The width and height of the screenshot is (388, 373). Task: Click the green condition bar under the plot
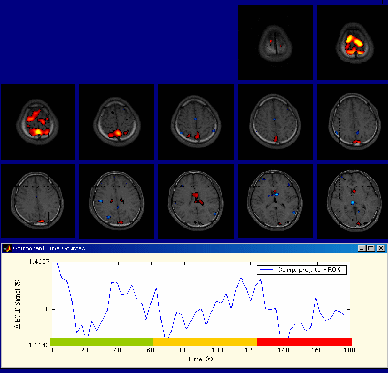(101, 342)
